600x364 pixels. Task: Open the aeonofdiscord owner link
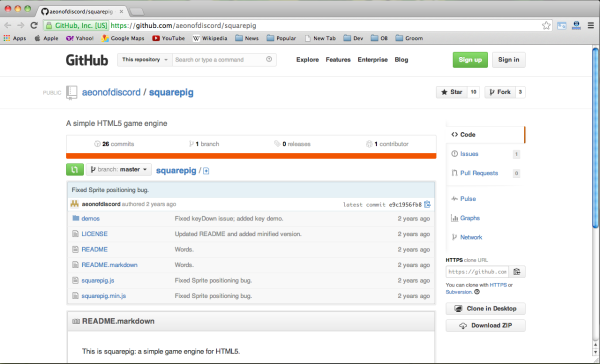[x=111, y=92]
